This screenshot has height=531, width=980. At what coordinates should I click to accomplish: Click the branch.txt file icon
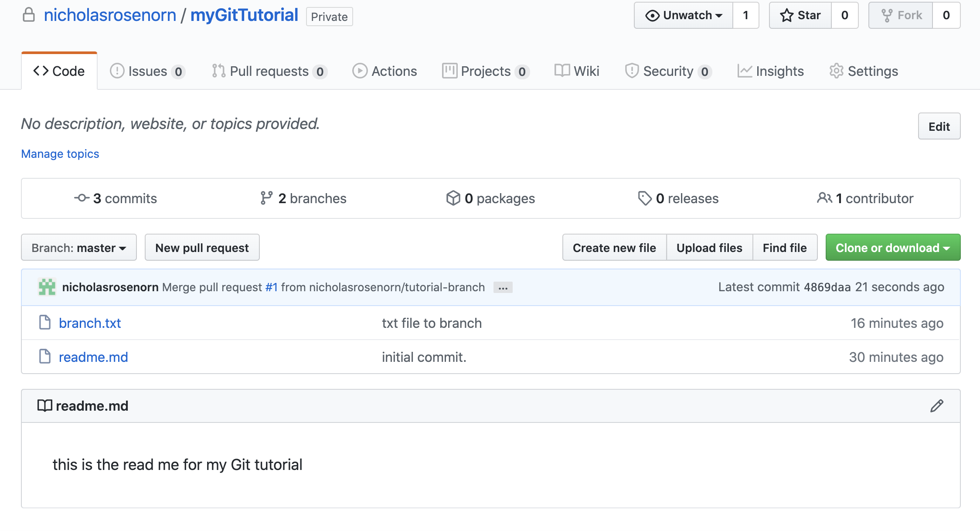45,323
